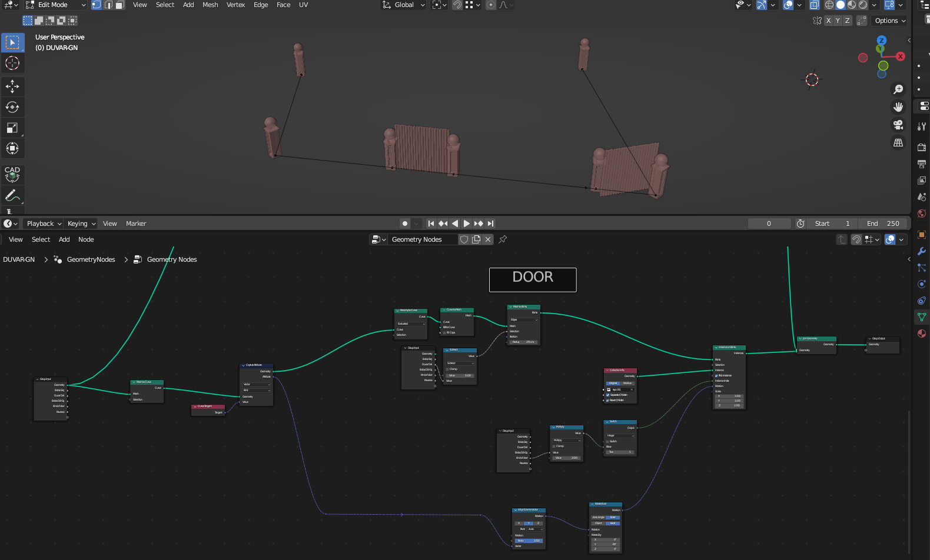Jump to the last frame
The height and width of the screenshot is (560, 930).
490,224
